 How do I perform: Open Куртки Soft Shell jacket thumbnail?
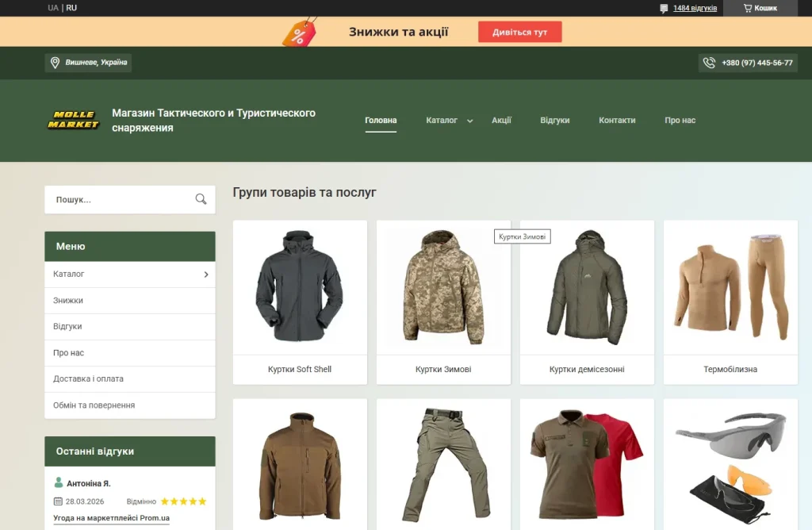300,286
